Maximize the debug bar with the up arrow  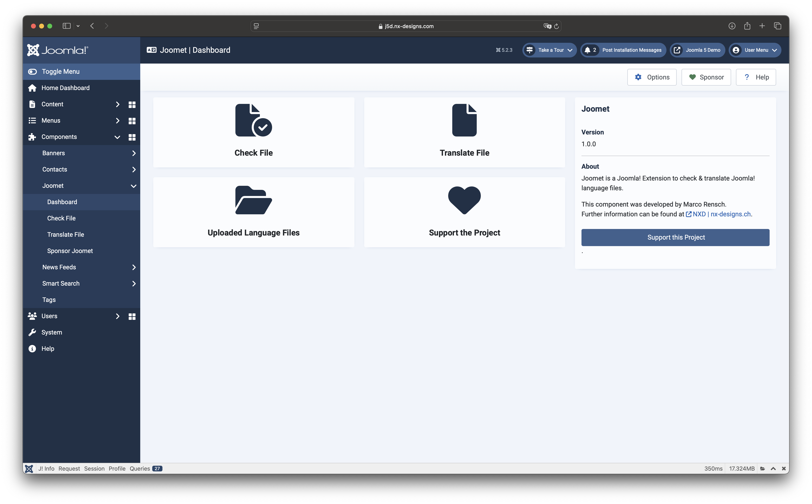(773, 468)
